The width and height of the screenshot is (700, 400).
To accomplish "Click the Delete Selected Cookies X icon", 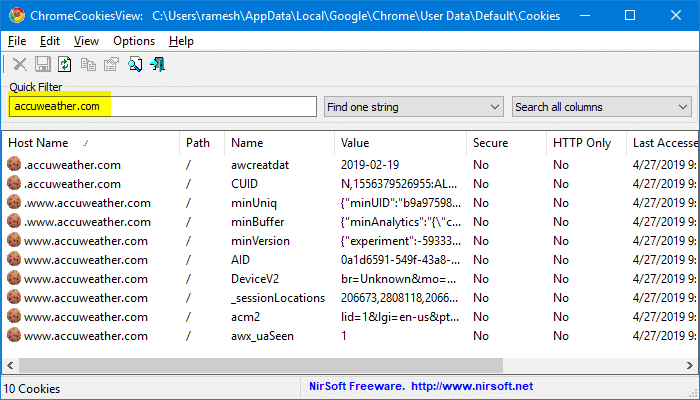I will tap(19, 64).
